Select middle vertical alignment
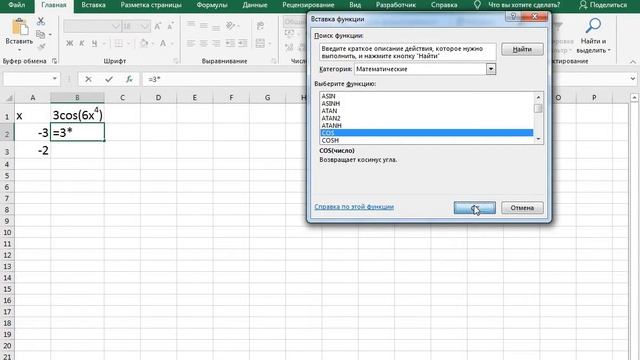This screenshot has height=360, width=640. tap(203, 25)
